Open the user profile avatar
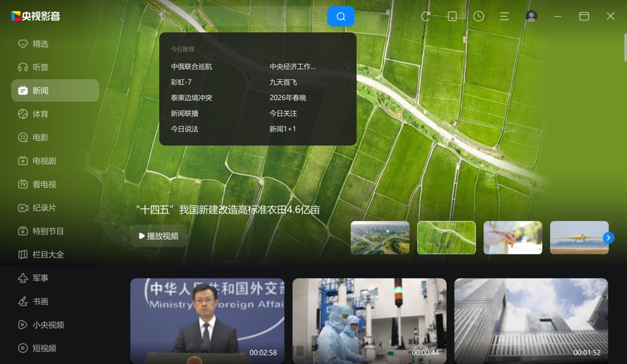Image resolution: width=627 pixels, height=364 pixels. pos(531,16)
